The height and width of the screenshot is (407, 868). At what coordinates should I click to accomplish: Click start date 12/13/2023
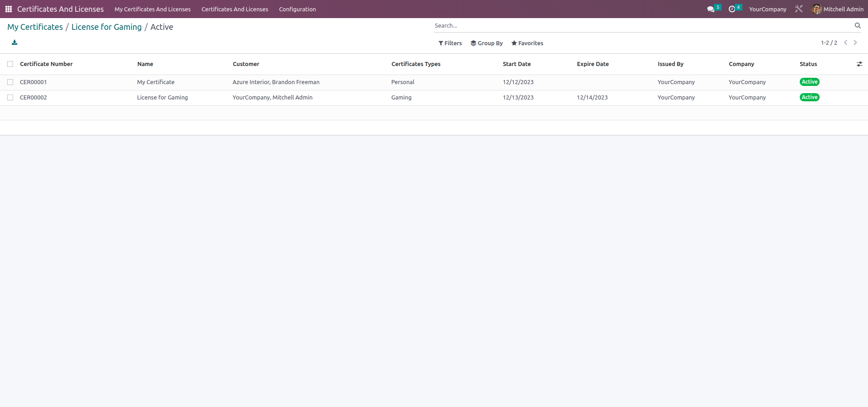[518, 98]
